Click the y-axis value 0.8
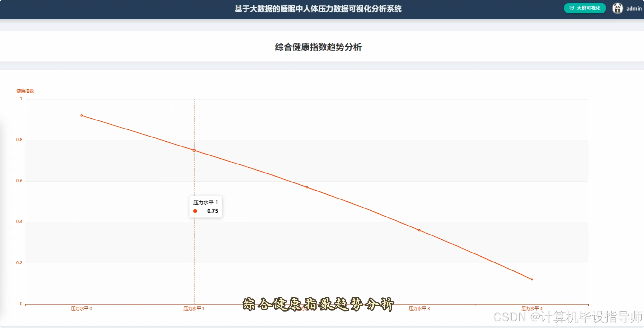Screen dimensions: 644x328 19,140
